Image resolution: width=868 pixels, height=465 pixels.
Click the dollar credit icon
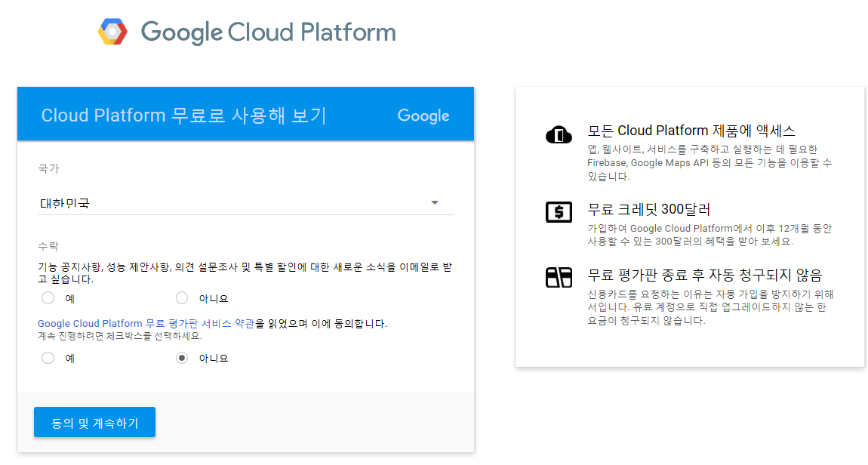tap(559, 212)
